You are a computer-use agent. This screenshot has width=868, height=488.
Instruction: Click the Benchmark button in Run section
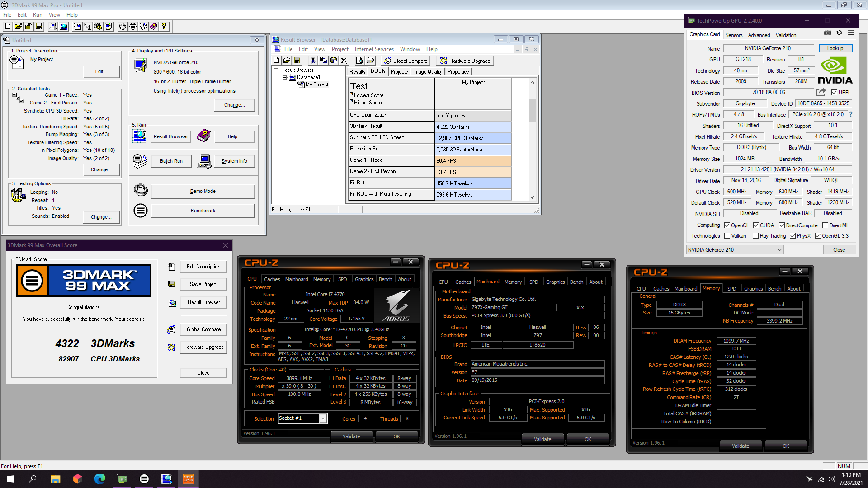pyautogui.click(x=203, y=211)
